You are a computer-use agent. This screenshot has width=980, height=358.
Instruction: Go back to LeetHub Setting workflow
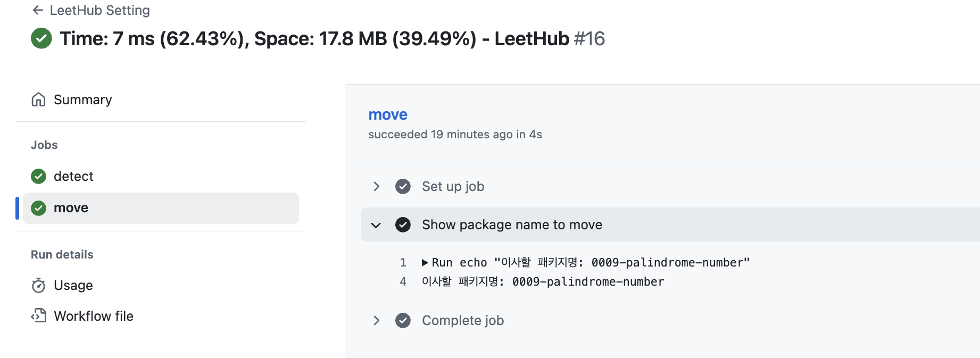(99, 10)
